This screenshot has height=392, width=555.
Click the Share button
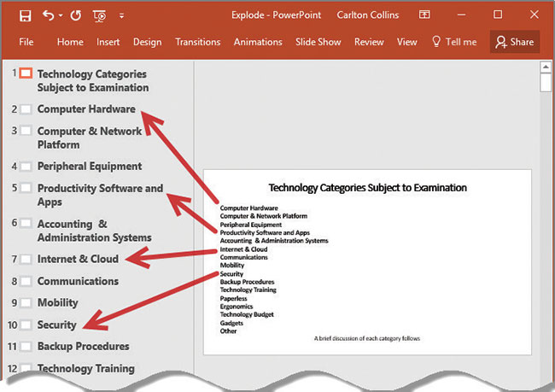click(514, 42)
